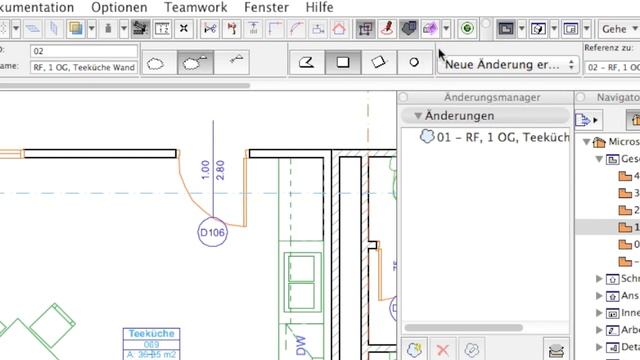The image size is (640, 360).
Task: Click the gravity weight icon
Action: pyautogui.click(x=108, y=29)
